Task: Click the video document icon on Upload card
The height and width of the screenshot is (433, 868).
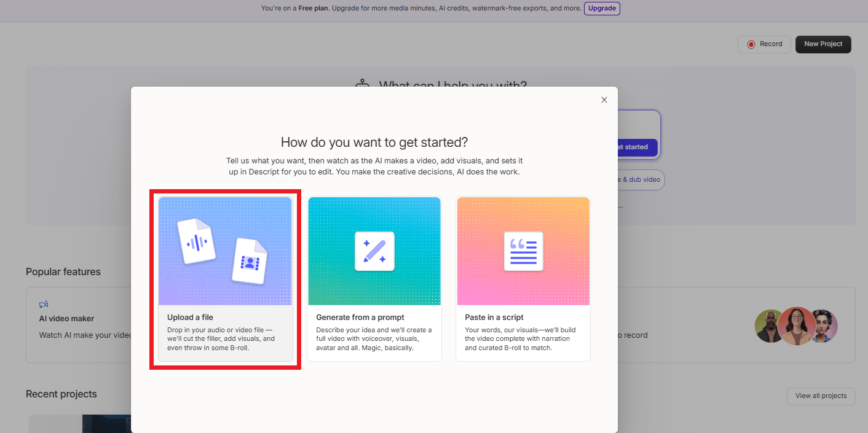Action: [248, 260]
